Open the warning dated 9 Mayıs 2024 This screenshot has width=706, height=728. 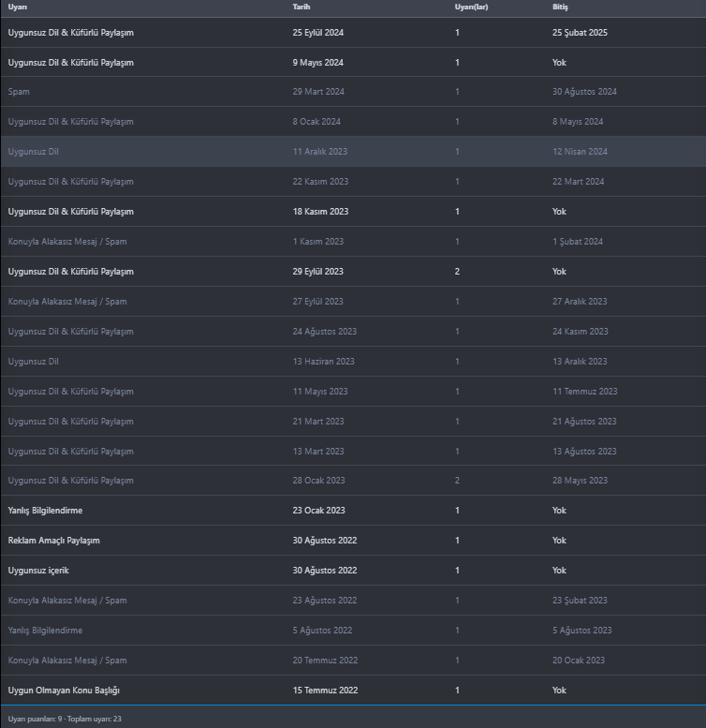click(x=71, y=63)
